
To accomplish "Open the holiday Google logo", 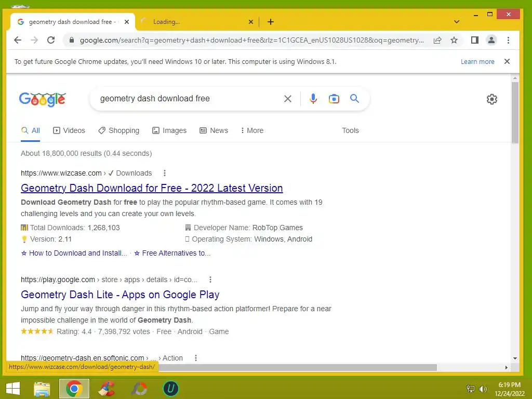I will 43,99.
